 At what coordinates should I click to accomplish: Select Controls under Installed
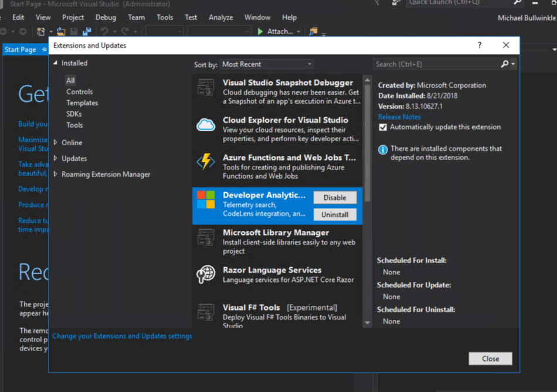(x=80, y=91)
